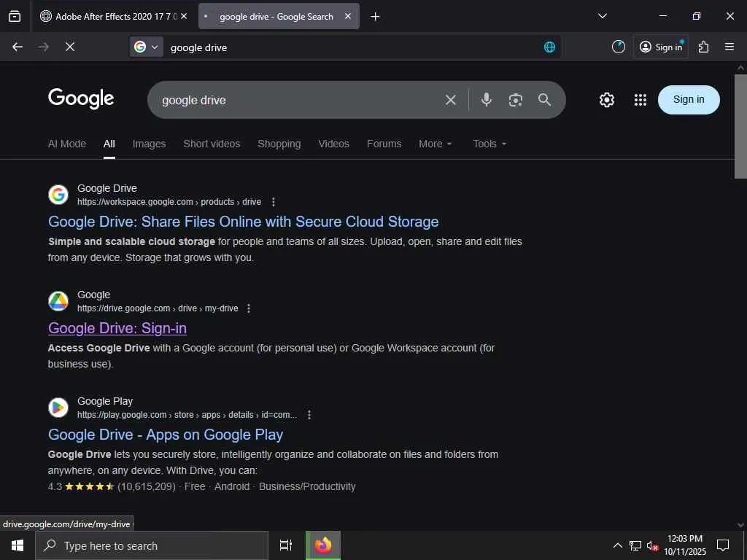Open the Short videos tab

point(212,144)
